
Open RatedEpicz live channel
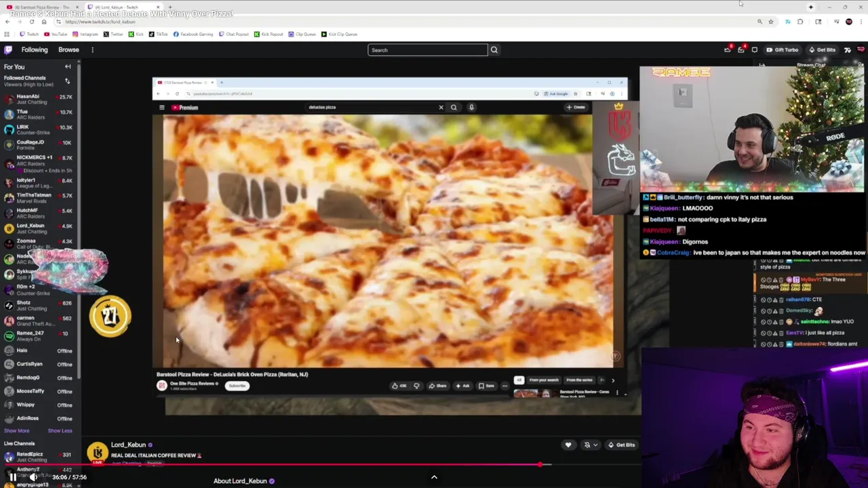[39, 457]
